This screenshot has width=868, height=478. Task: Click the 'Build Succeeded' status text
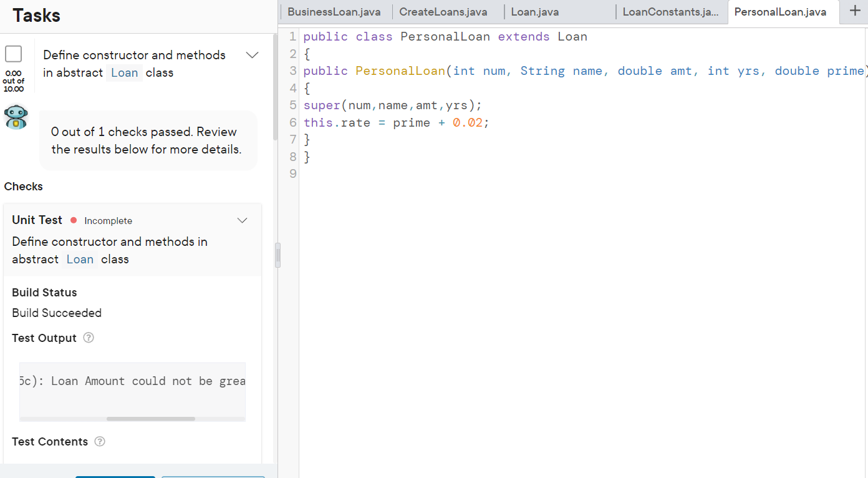[57, 313]
